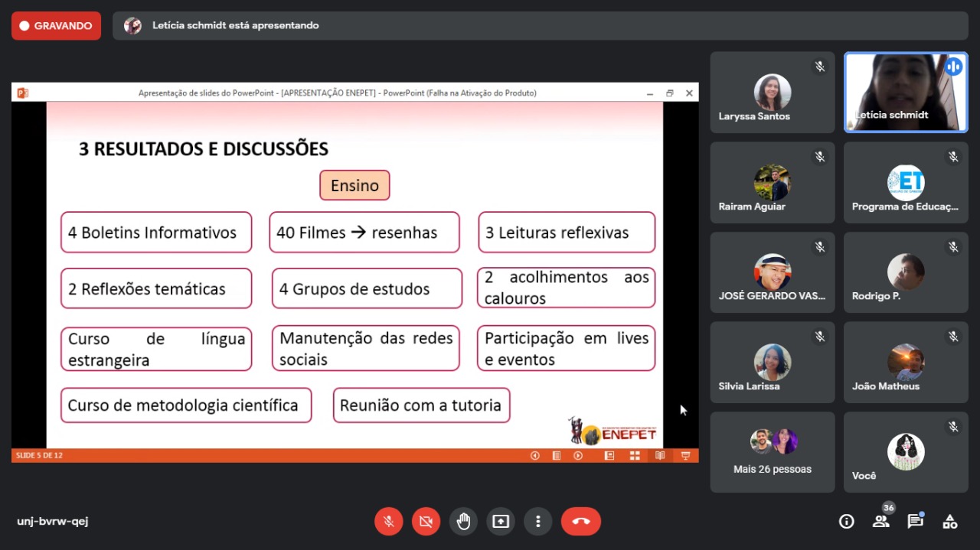
Task: Expand the 'Mais 26 pessoas' tile
Action: coord(772,452)
